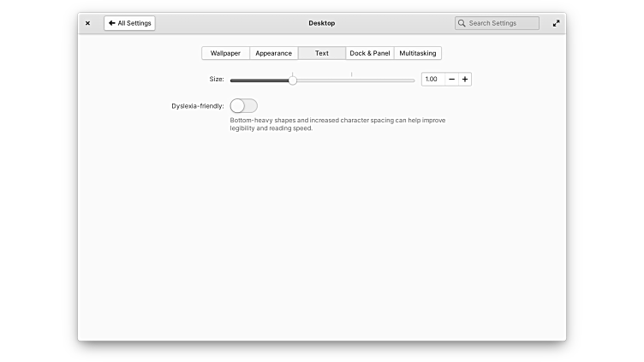The width and height of the screenshot is (644, 362).
Task: Switch to the Dock & Panel tab
Action: point(370,53)
